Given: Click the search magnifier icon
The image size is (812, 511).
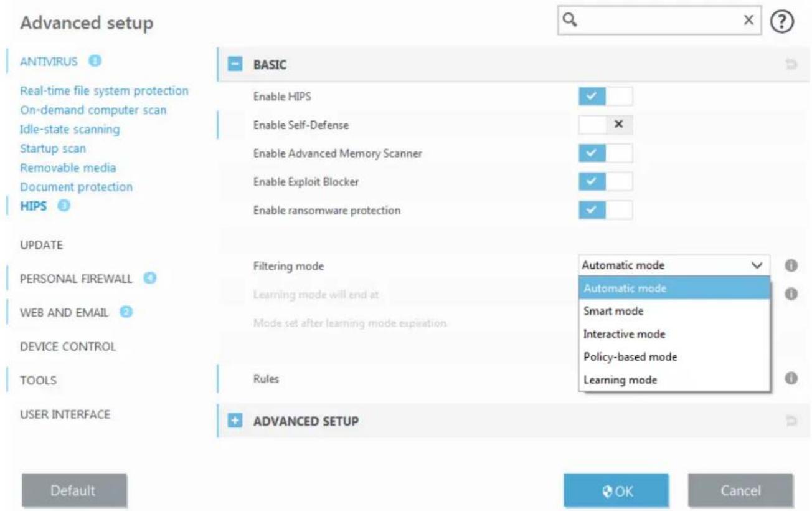Looking at the screenshot, I should [569, 21].
